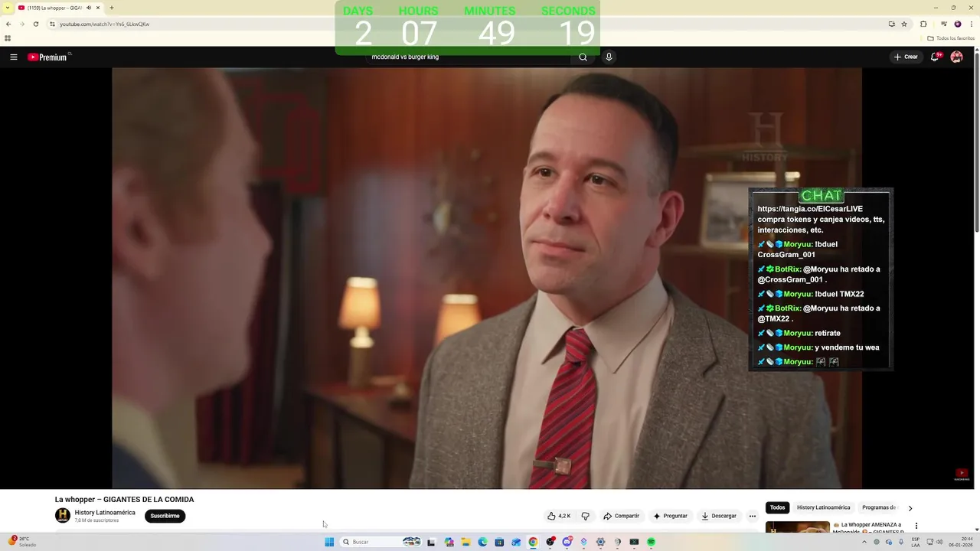
Task: Open History Latinoamérica channel avatar
Action: click(63, 516)
